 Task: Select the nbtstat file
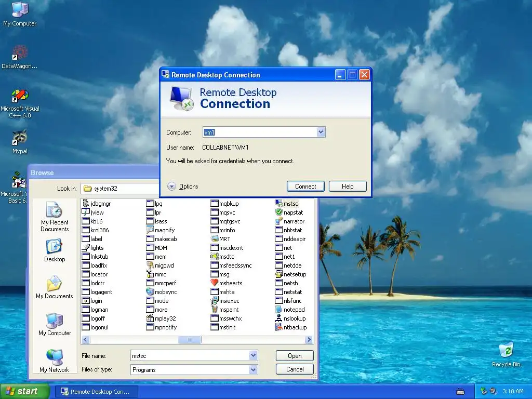[288, 230]
